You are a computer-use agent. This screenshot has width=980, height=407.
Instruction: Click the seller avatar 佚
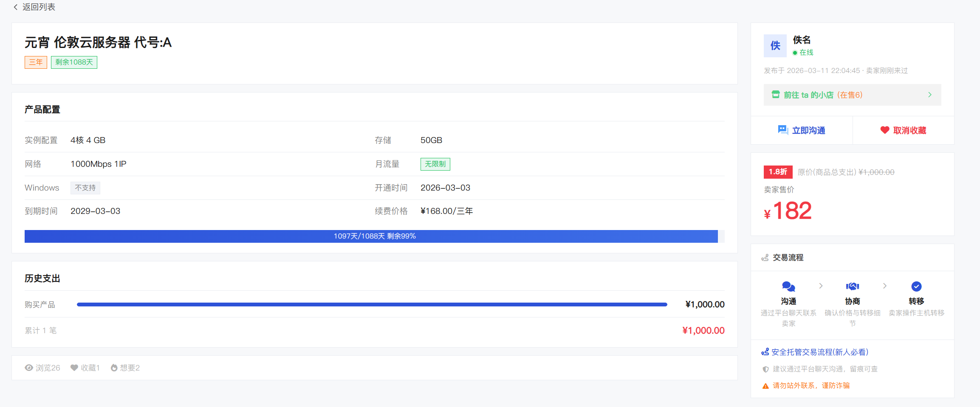coord(775,46)
